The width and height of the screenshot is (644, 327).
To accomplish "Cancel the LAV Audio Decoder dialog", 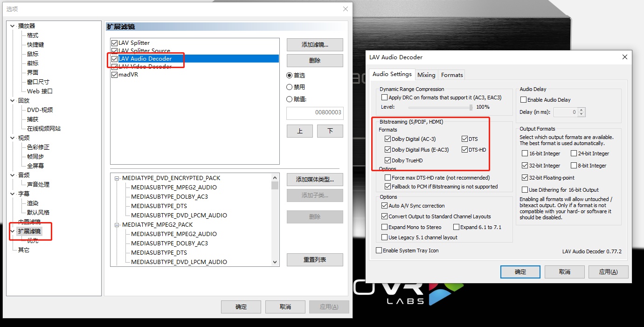I will tap(564, 272).
